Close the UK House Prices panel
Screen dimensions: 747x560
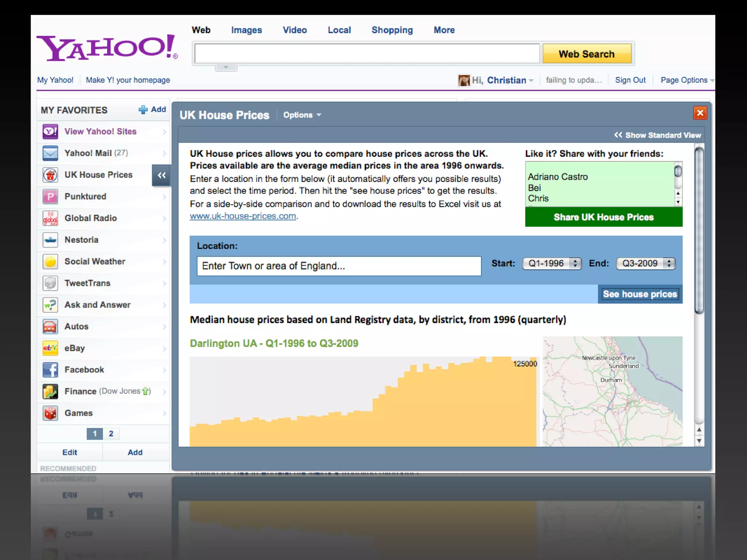[700, 113]
